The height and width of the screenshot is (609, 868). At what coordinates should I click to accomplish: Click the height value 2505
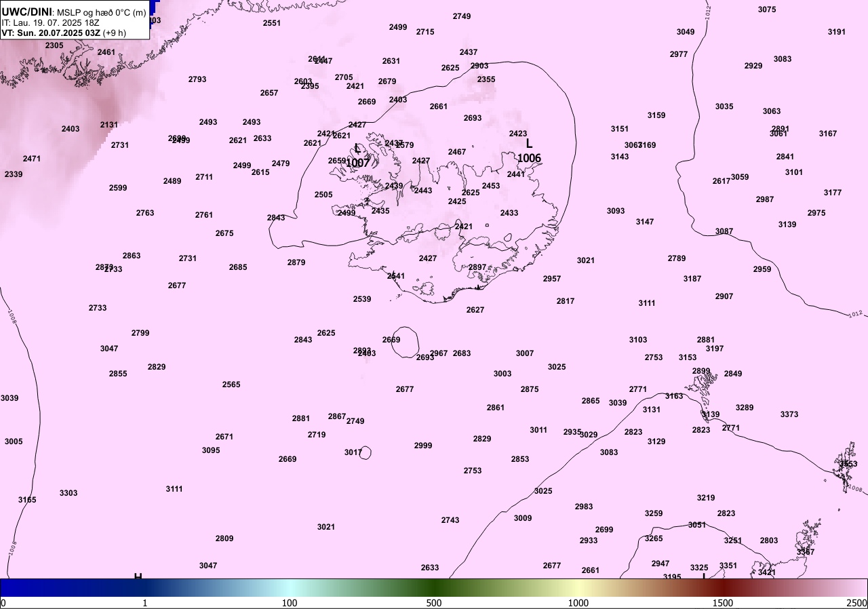[323, 195]
